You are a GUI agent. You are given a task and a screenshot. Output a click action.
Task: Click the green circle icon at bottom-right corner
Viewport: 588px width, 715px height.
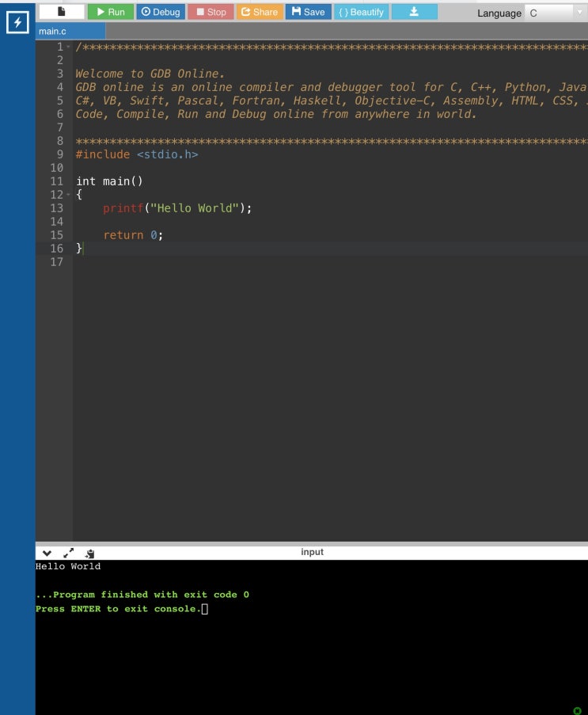pos(577,710)
